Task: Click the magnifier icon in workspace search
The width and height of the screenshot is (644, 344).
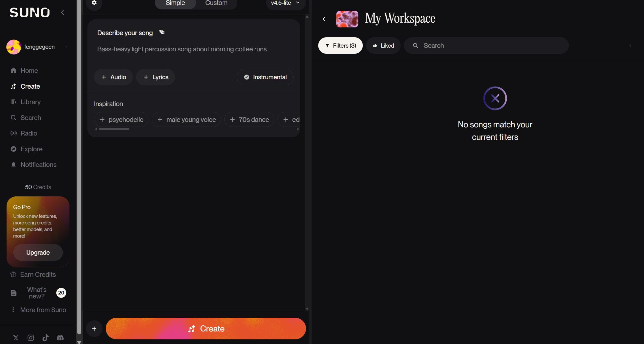Action: (415, 46)
